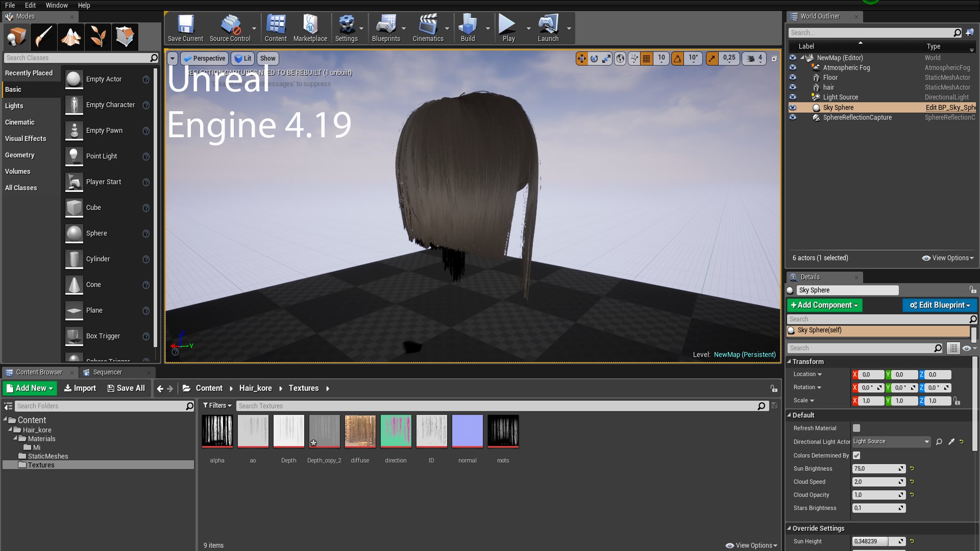Viewport: 980px width, 551px height.
Task: Toggle the sources panel icon in Content Browser
Action: (x=8, y=406)
